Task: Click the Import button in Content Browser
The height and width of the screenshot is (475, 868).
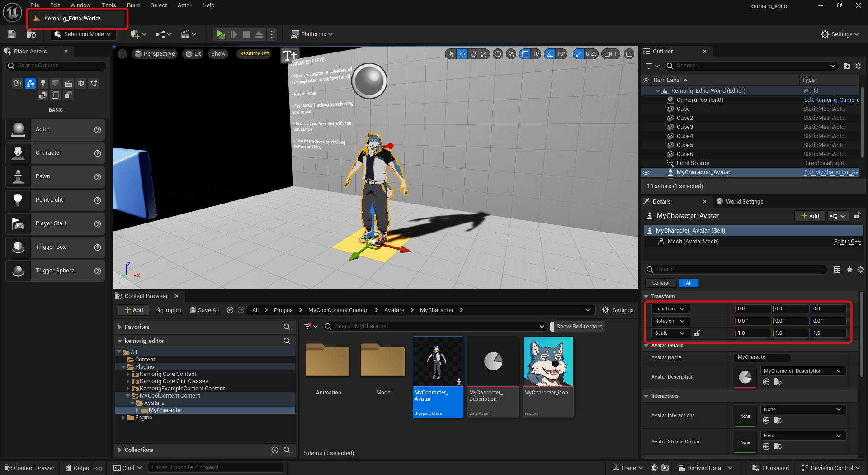Action: 169,310
